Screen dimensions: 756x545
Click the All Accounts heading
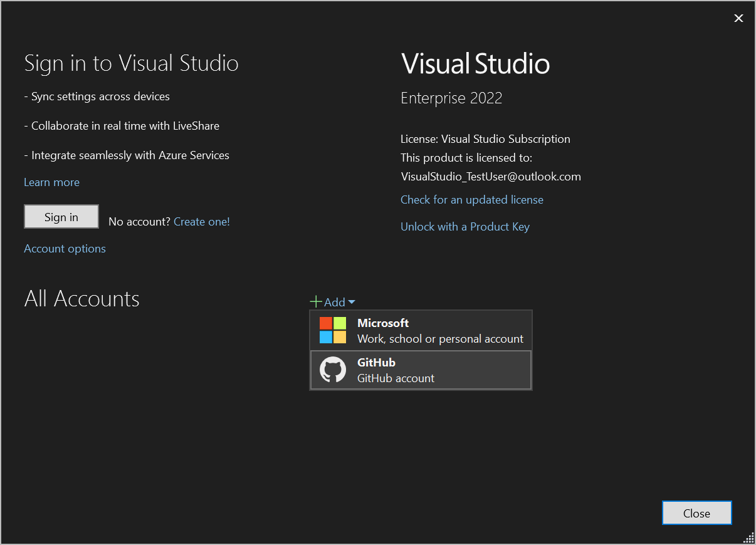coord(81,299)
